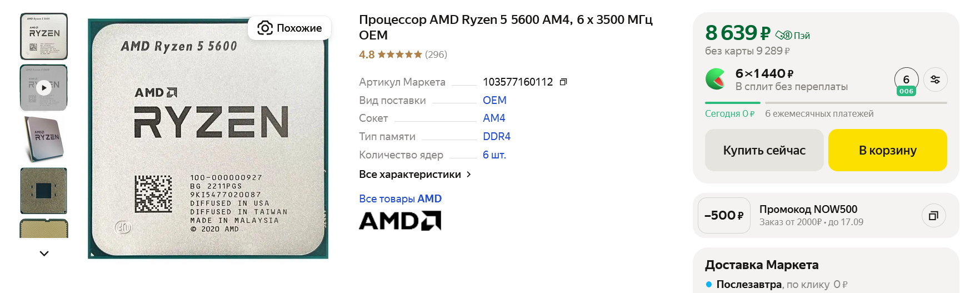Click the DDR4 memory type link

[497, 137]
